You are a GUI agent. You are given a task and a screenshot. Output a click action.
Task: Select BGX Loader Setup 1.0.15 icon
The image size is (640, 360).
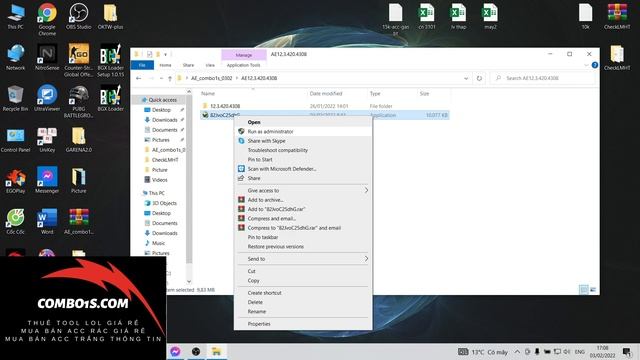coord(110,60)
